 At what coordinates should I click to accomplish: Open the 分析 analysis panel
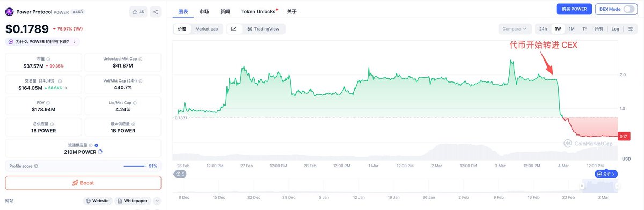pyautogui.click(x=606, y=174)
